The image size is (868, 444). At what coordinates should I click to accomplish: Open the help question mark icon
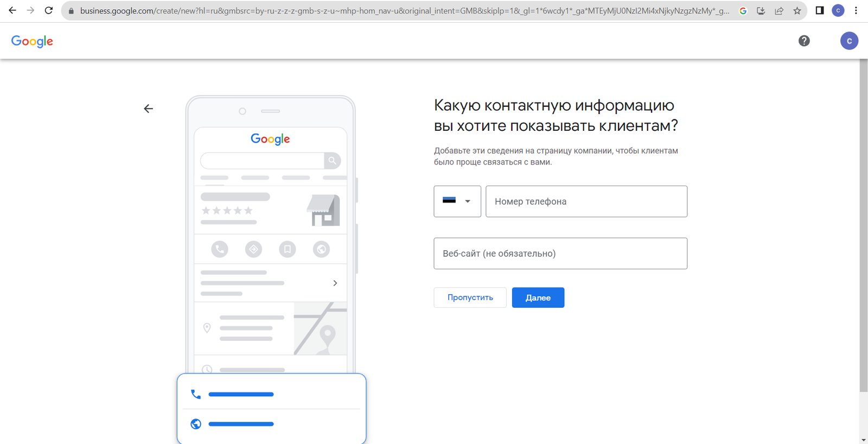804,41
